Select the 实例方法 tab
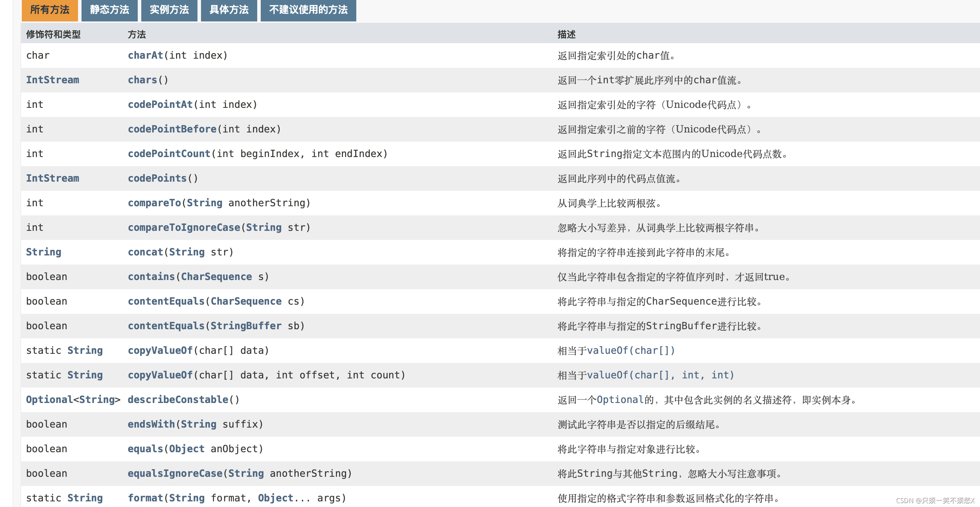 pyautogui.click(x=169, y=10)
